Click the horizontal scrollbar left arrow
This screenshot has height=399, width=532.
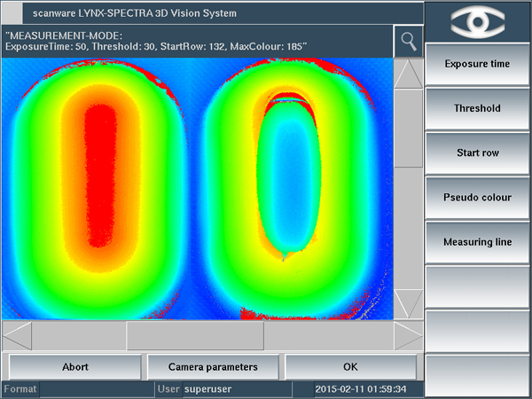coord(18,335)
